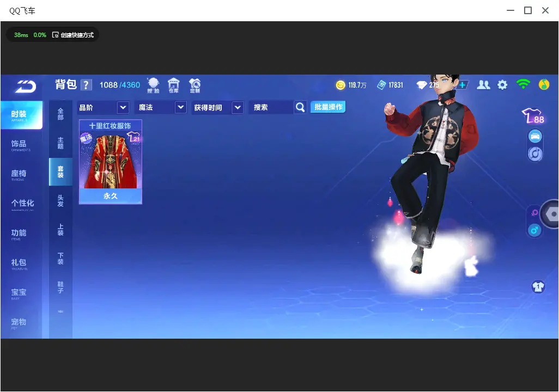The width and height of the screenshot is (559, 392).
Task: Open the backpack help question mark
Action: 86,85
